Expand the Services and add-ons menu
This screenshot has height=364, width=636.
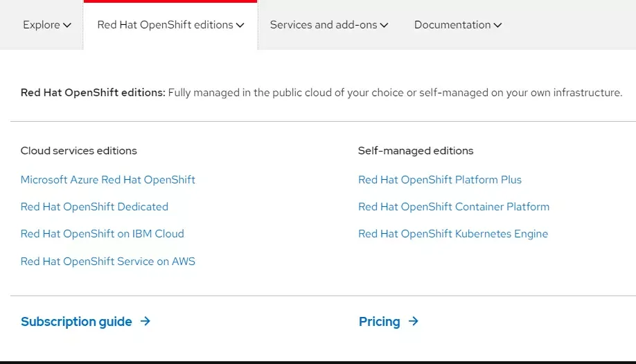click(x=329, y=25)
